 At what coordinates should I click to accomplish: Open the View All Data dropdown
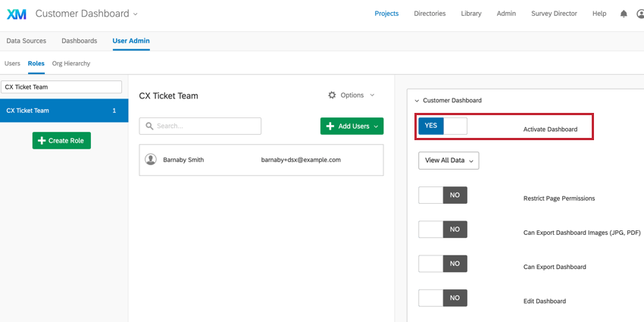pos(449,161)
